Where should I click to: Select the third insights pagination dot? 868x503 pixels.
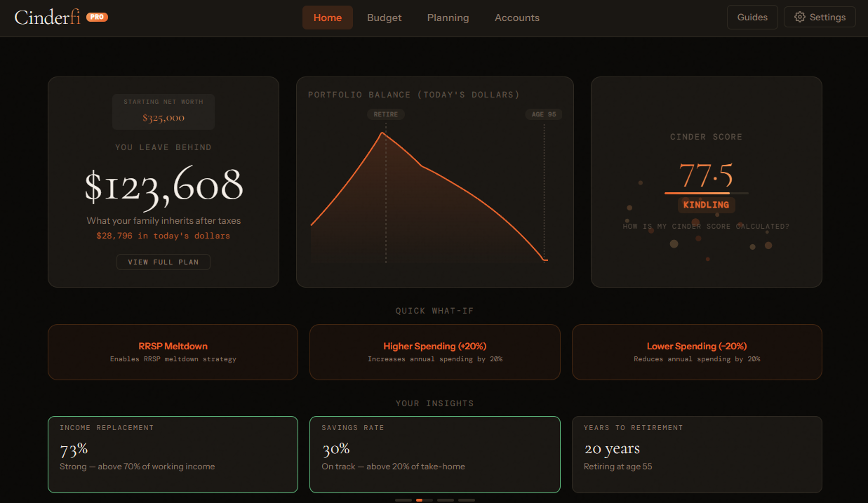[x=446, y=500]
